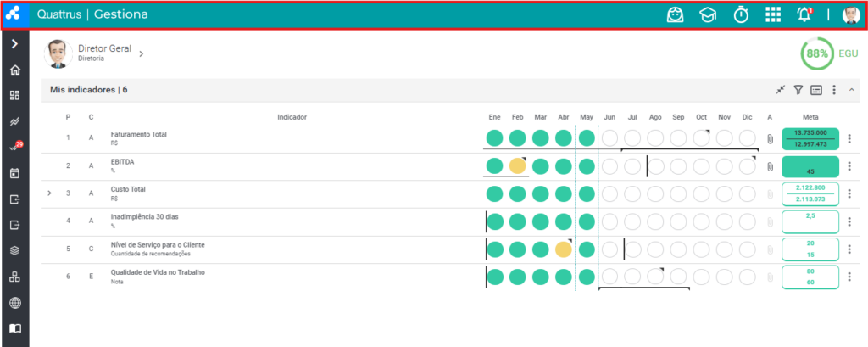Click the attachment paperclip for Faturamento Total

point(770,138)
